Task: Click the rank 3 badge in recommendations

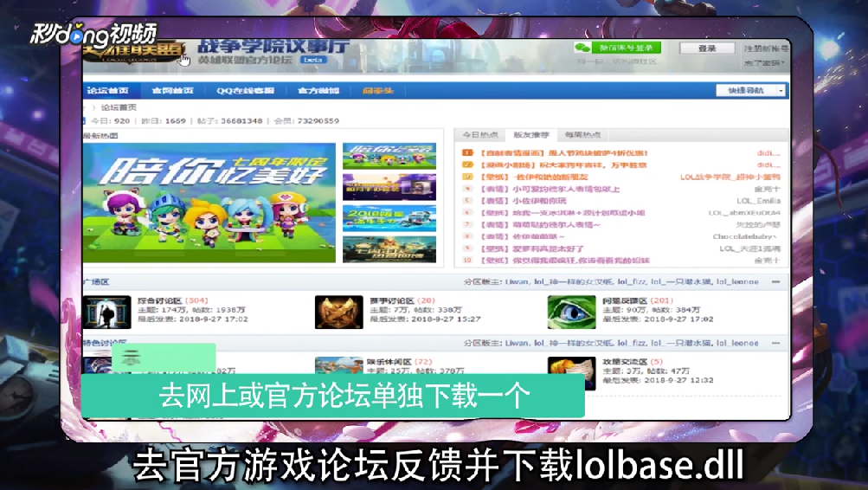Action: [x=467, y=177]
